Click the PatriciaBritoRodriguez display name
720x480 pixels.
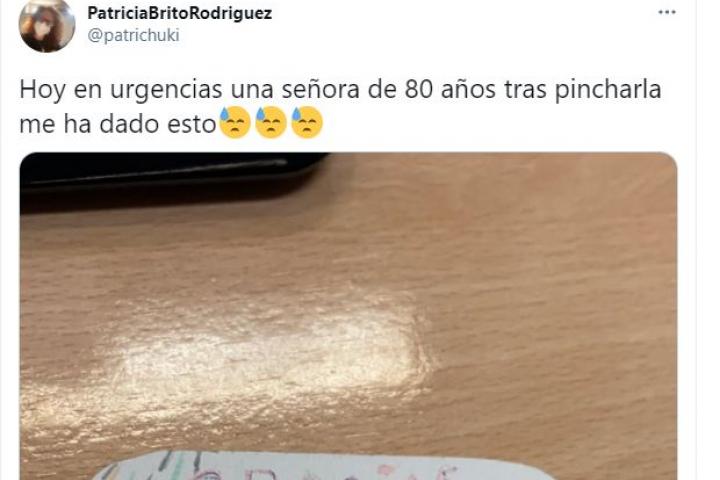(x=180, y=13)
